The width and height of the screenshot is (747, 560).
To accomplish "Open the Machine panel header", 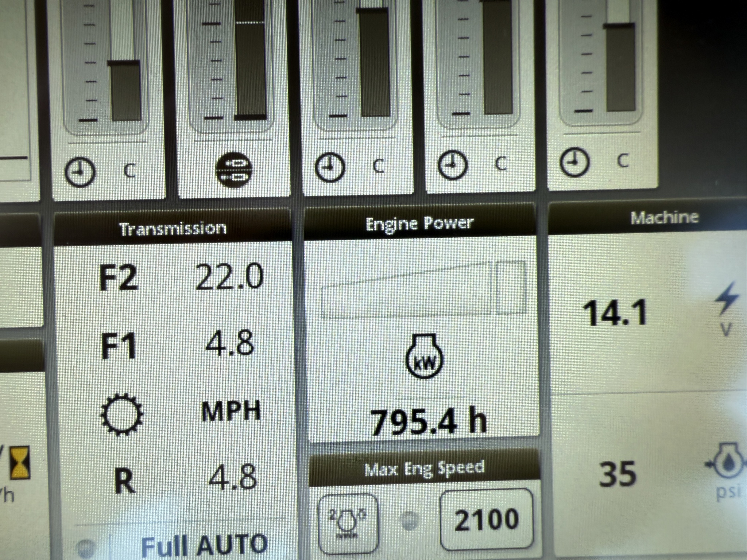I will click(664, 218).
